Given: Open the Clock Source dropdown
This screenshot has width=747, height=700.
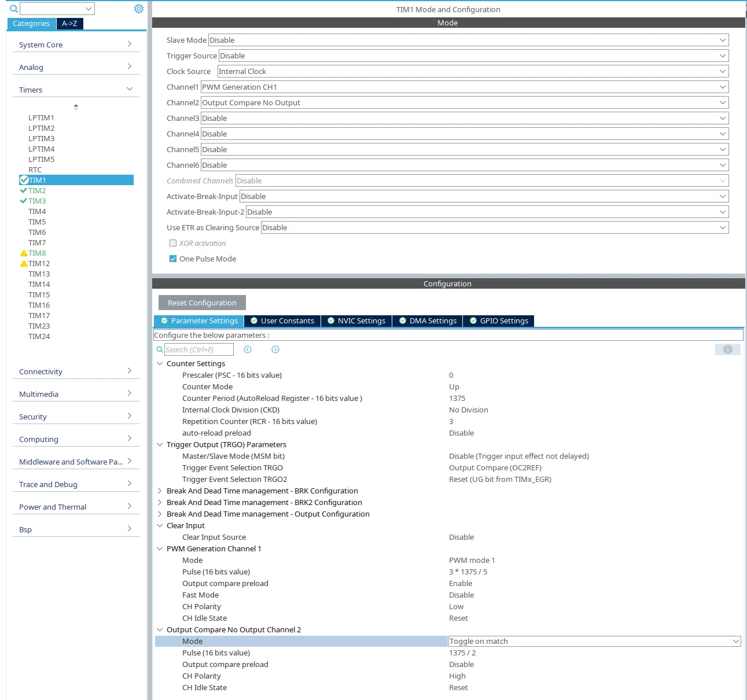Looking at the screenshot, I should (473, 71).
